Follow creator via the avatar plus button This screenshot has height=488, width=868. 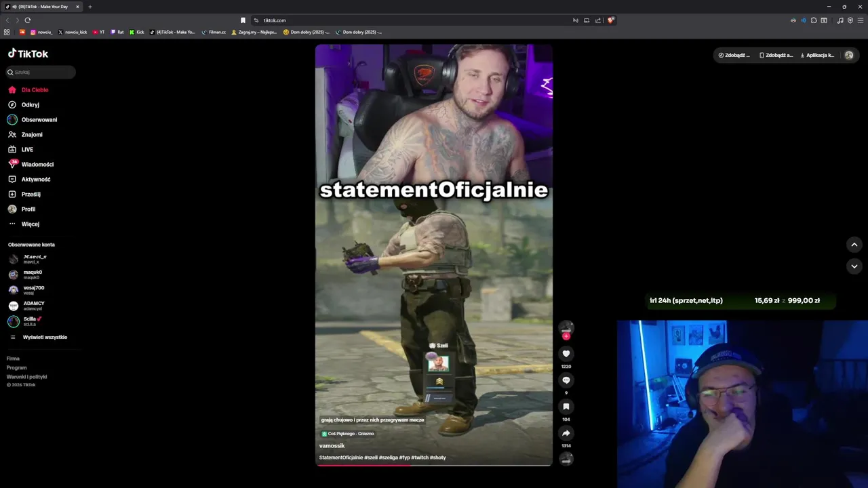pyautogui.click(x=566, y=336)
